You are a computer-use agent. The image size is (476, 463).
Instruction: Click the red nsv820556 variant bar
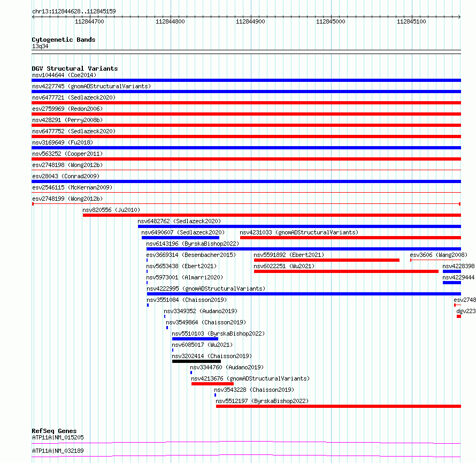(x=272, y=215)
